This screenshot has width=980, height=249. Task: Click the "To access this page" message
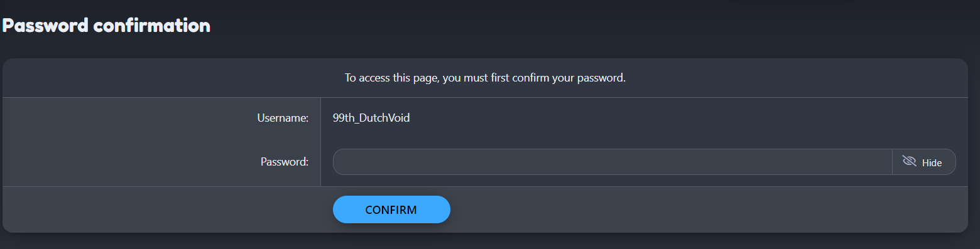pos(485,78)
